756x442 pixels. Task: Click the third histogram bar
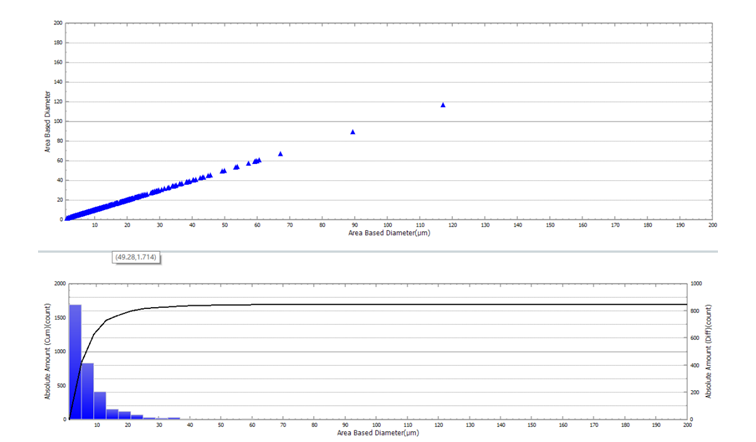tap(100, 405)
